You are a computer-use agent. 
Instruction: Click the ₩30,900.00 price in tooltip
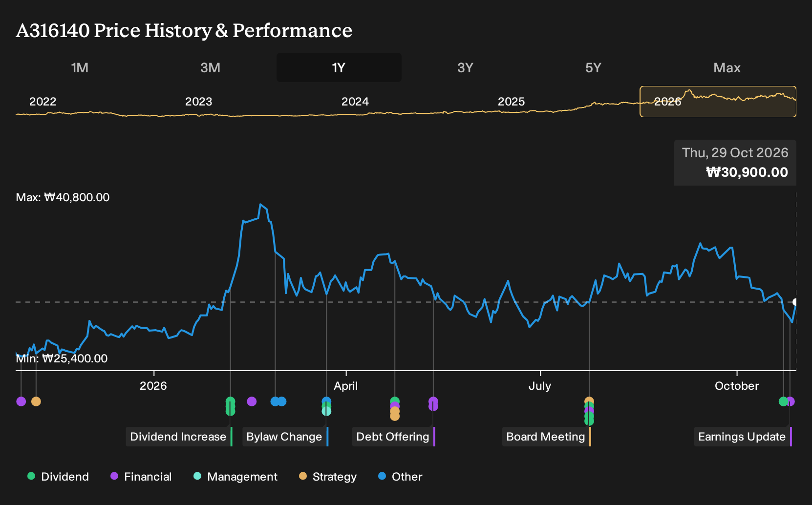tap(747, 172)
